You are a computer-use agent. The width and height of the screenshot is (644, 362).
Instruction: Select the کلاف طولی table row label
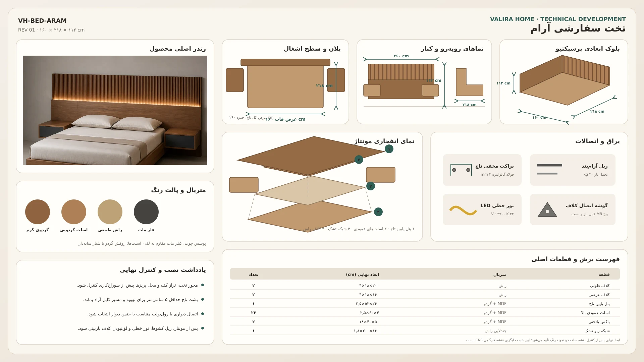click(600, 286)
